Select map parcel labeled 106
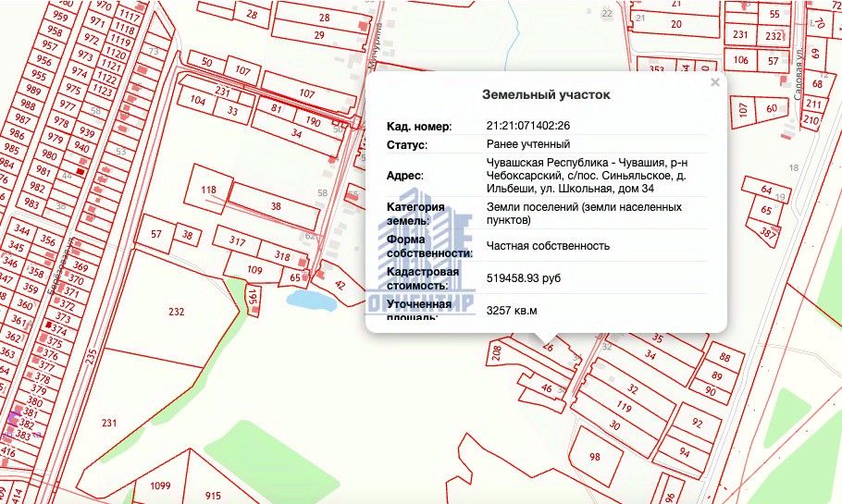Image resolution: width=842 pixels, height=504 pixels. tap(740, 60)
